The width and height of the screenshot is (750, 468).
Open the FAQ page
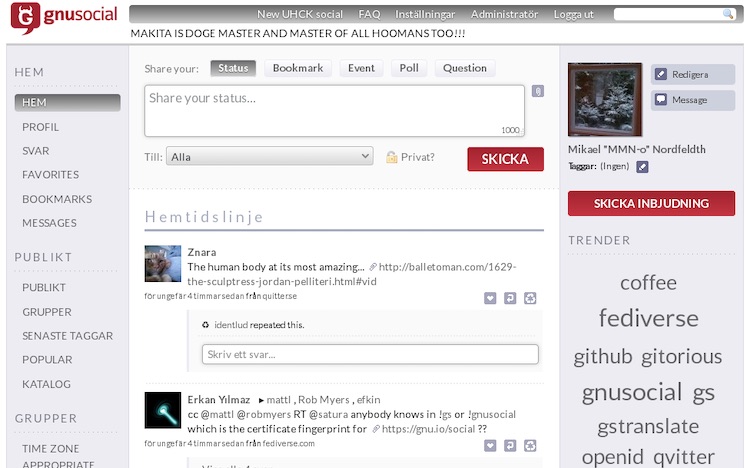pyautogui.click(x=369, y=14)
